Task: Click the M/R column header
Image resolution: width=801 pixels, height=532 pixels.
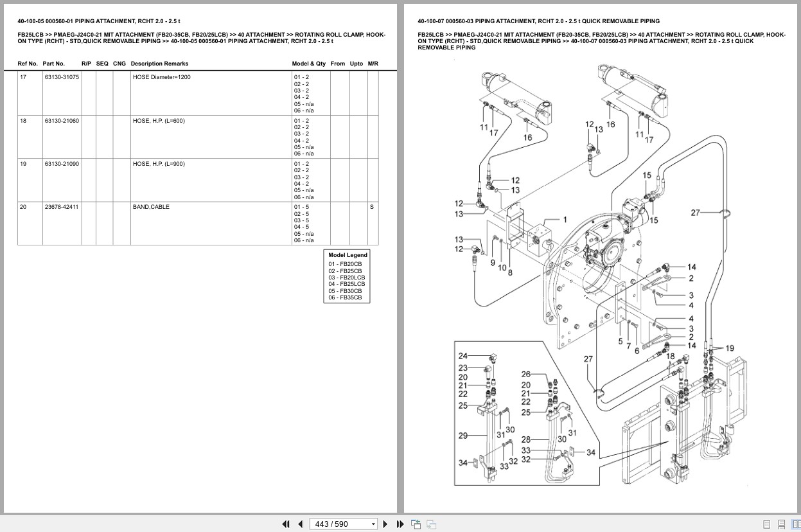Action: click(373, 64)
